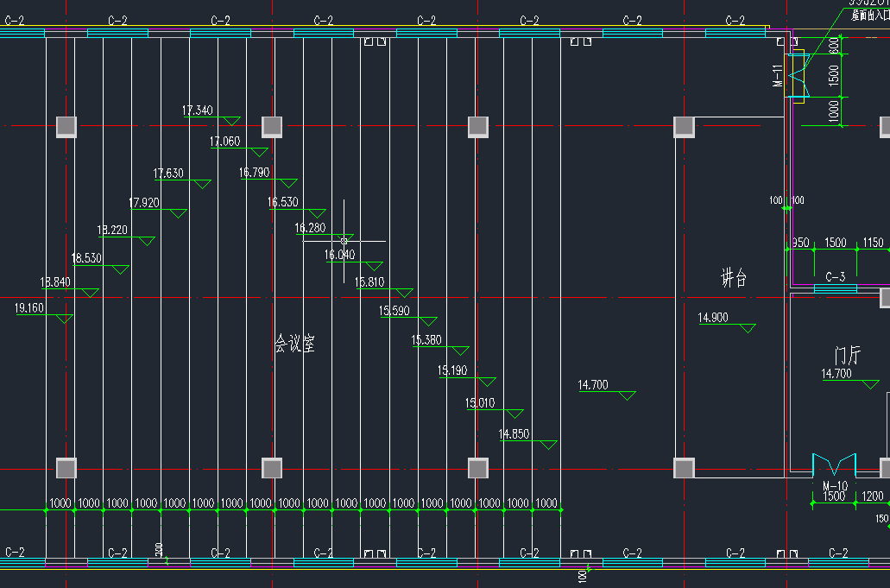Click the C-3 window tag

pyautogui.click(x=835, y=277)
